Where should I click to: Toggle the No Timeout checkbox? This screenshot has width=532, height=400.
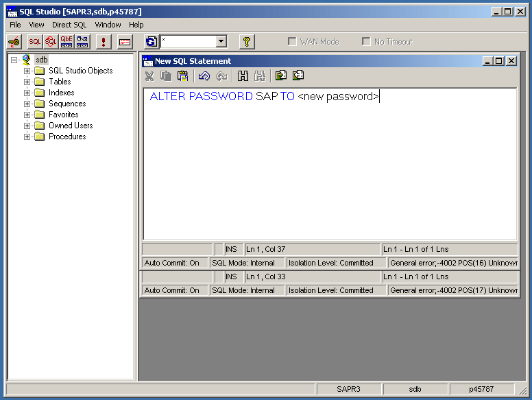[366, 41]
